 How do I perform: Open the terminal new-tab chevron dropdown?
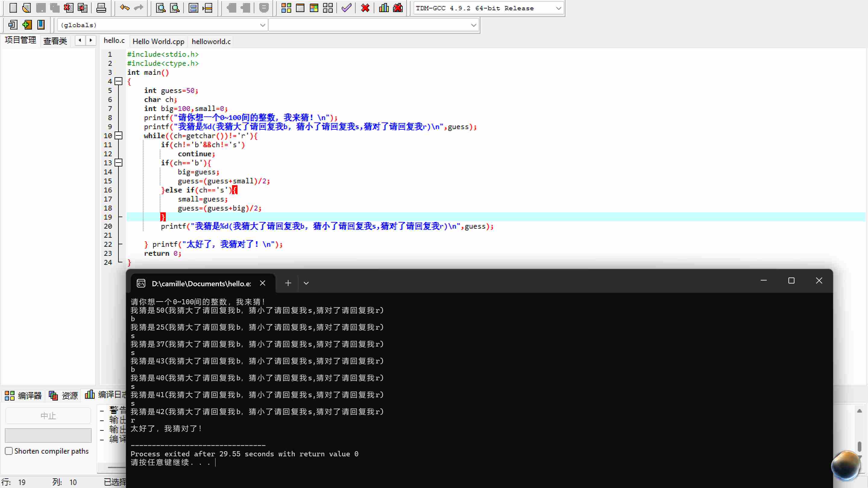[x=306, y=283]
